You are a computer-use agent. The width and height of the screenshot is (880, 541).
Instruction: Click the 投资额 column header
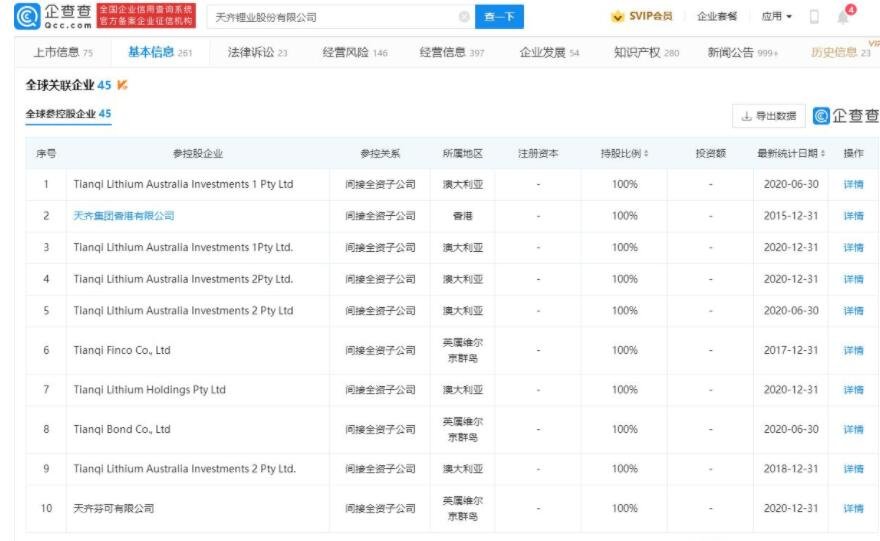(x=711, y=153)
